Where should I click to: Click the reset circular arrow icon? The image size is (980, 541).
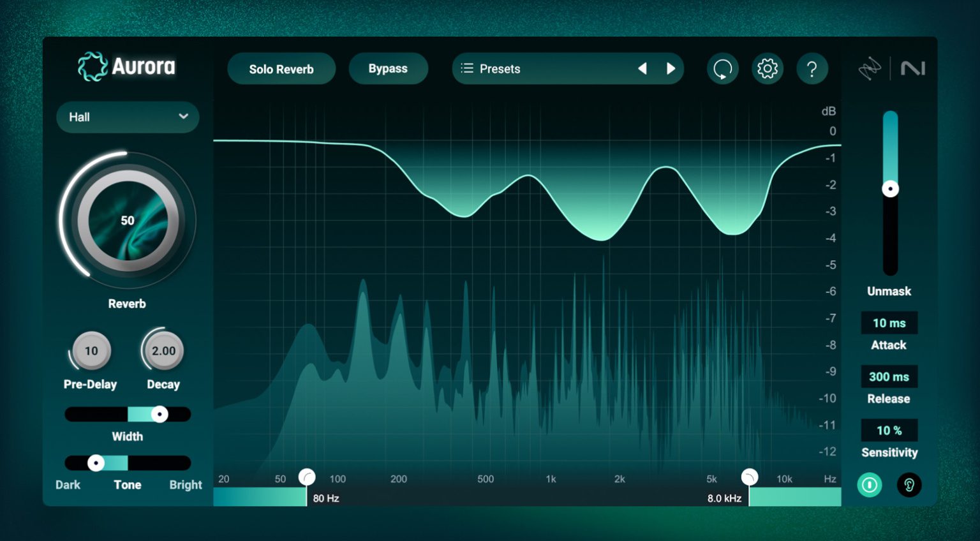[x=722, y=69]
